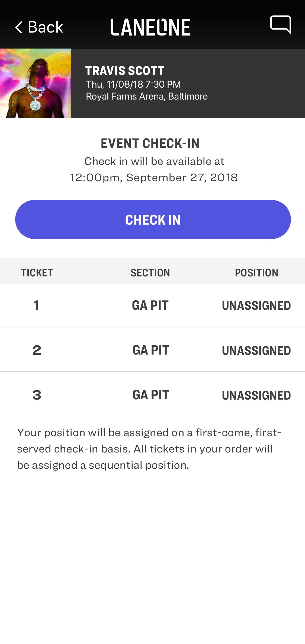The height and width of the screenshot is (644, 305).
Task: Tap ticket number 2 row
Action: click(x=37, y=350)
